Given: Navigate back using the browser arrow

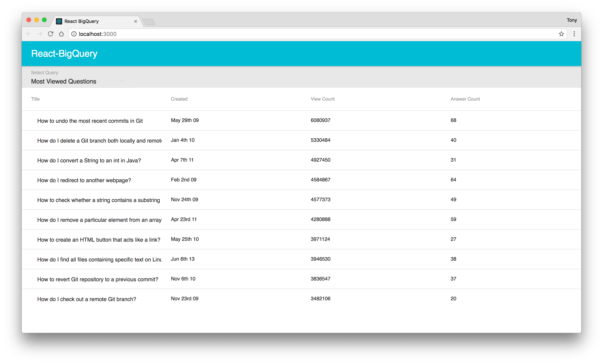Looking at the screenshot, I should click(29, 34).
